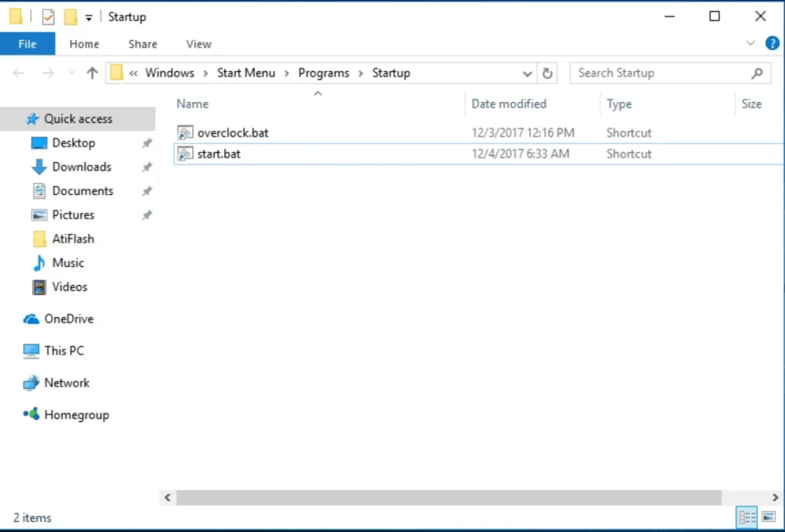The image size is (785, 532).
Task: Open This PC in the navigation pane
Action: pyautogui.click(x=64, y=351)
